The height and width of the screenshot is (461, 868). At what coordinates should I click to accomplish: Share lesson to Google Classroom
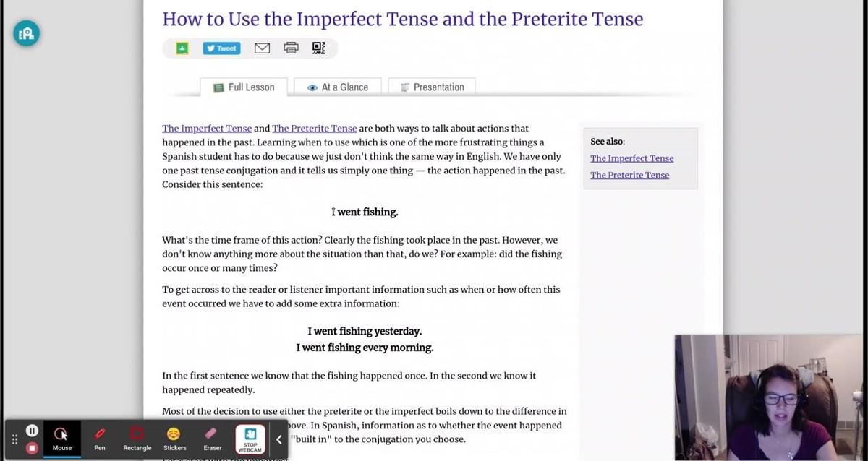point(182,48)
